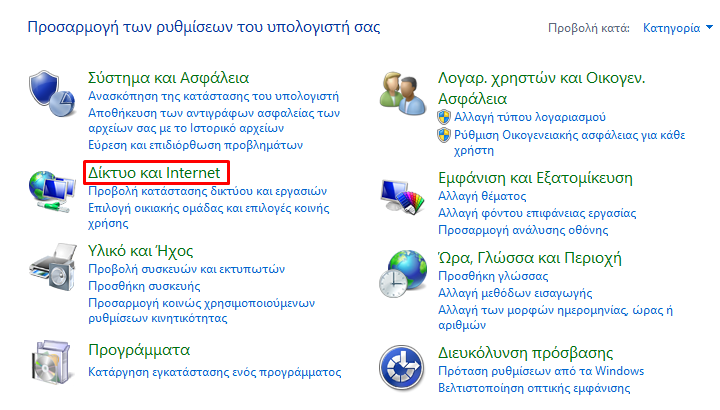Open Εμφάνιση και Εξατομίκευση category
Image resolution: width=720 pixels, height=410 pixels.
click(535, 178)
